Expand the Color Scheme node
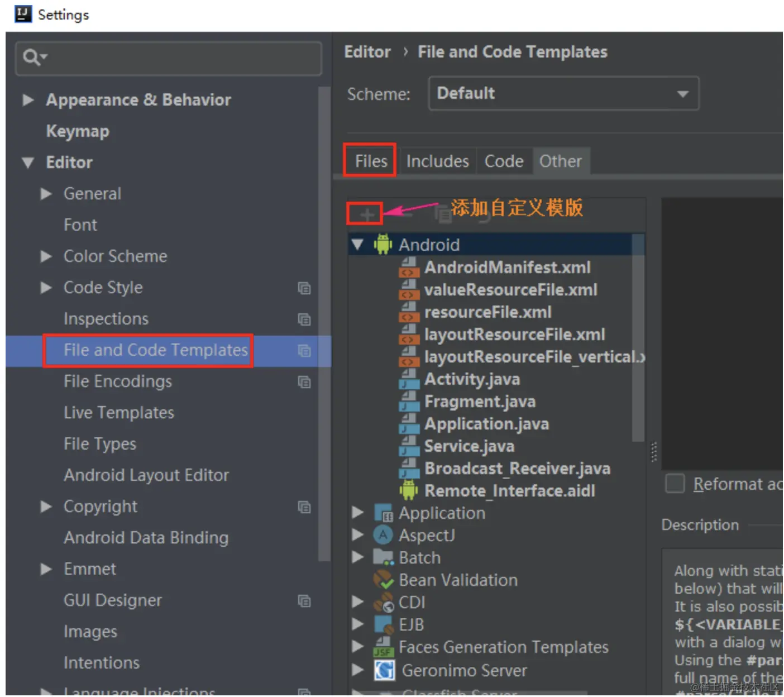The image size is (784, 697). (x=46, y=256)
